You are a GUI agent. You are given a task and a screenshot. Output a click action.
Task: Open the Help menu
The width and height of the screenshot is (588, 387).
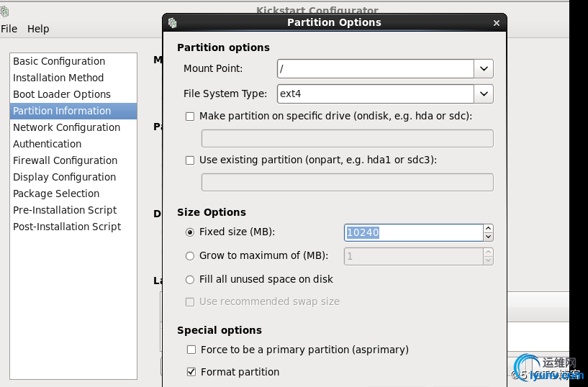(38, 29)
